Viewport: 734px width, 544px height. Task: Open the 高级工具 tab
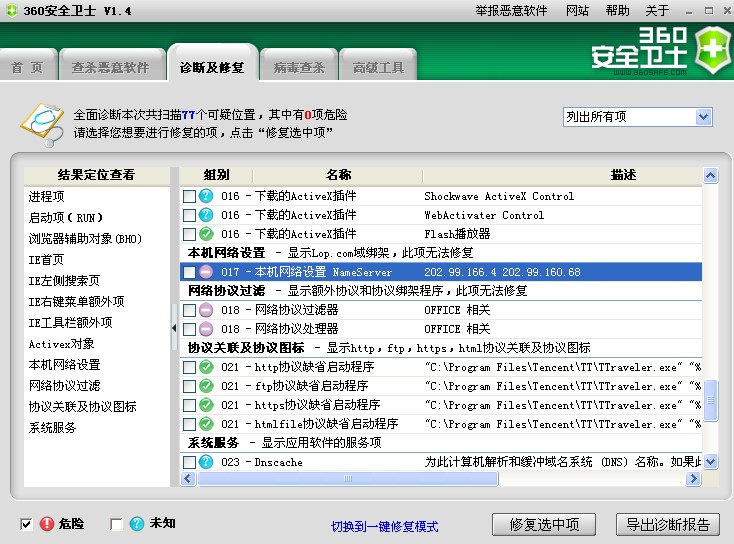click(x=378, y=67)
